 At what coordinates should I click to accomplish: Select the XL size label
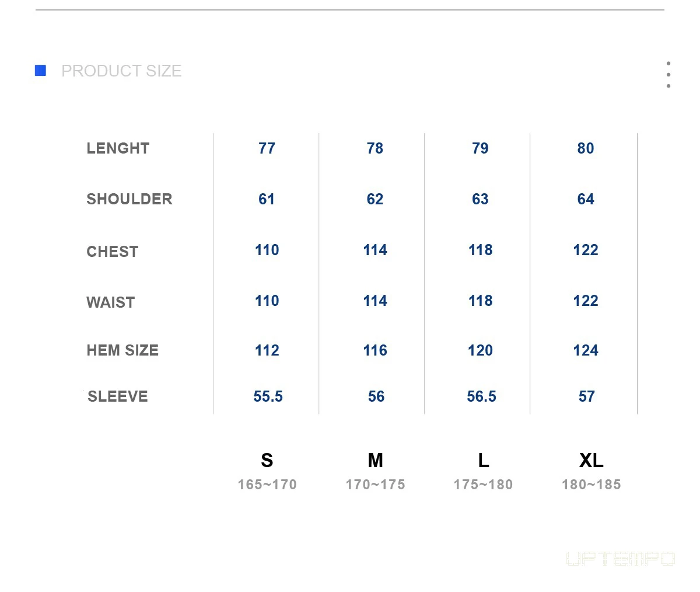pos(591,461)
